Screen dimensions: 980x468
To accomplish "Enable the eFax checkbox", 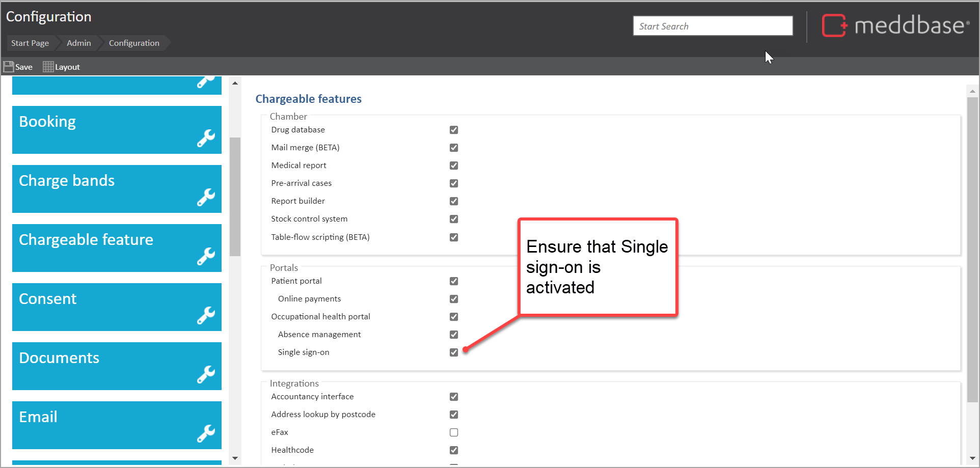I will tap(454, 432).
